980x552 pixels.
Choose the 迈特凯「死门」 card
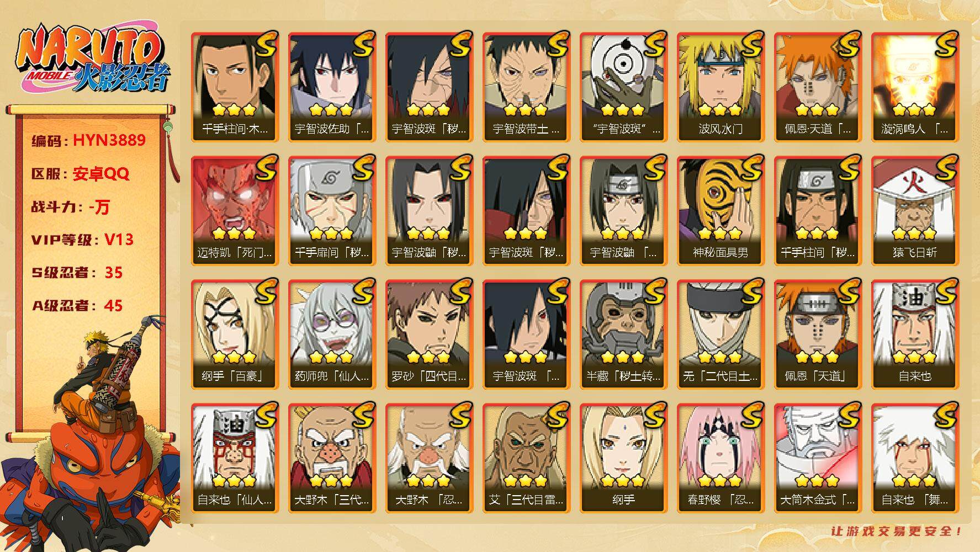235,211
